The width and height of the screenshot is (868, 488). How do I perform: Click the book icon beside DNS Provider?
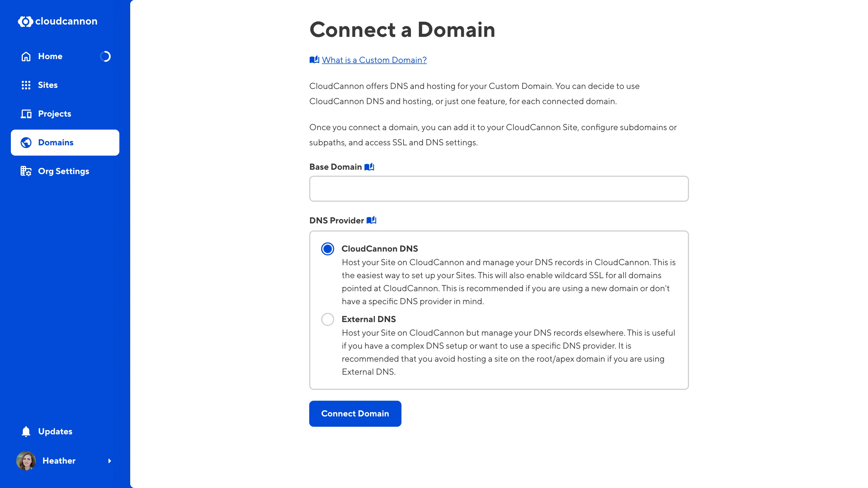[372, 220]
